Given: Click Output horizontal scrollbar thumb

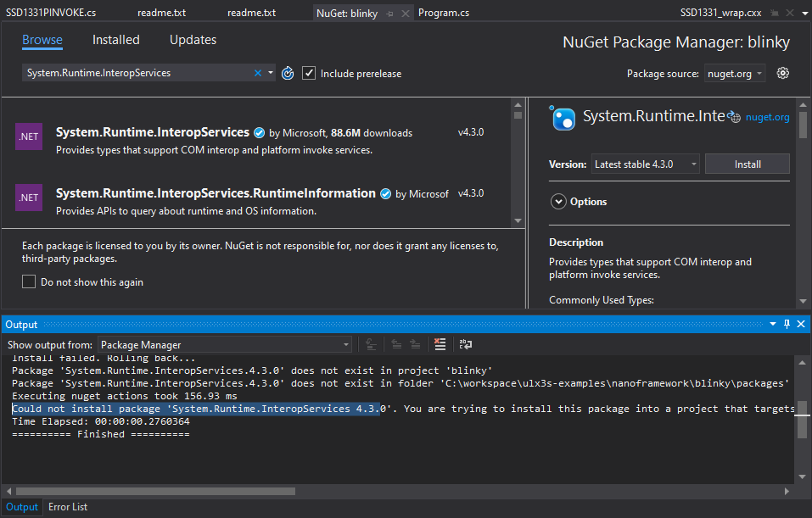Looking at the screenshot, I should [155, 491].
